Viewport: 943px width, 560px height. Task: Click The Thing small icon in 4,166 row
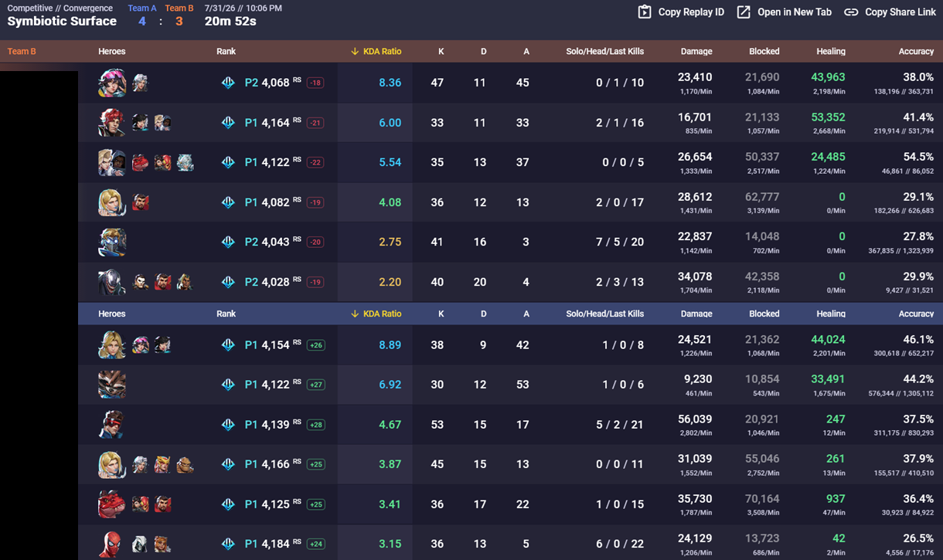pyautogui.click(x=185, y=464)
